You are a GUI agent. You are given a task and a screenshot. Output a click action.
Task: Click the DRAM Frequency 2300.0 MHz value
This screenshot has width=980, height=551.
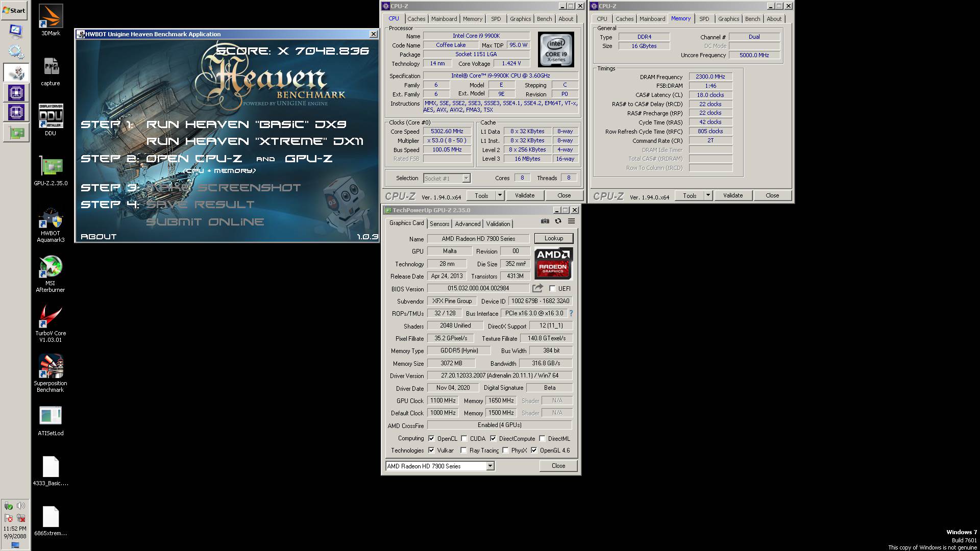[x=710, y=77]
